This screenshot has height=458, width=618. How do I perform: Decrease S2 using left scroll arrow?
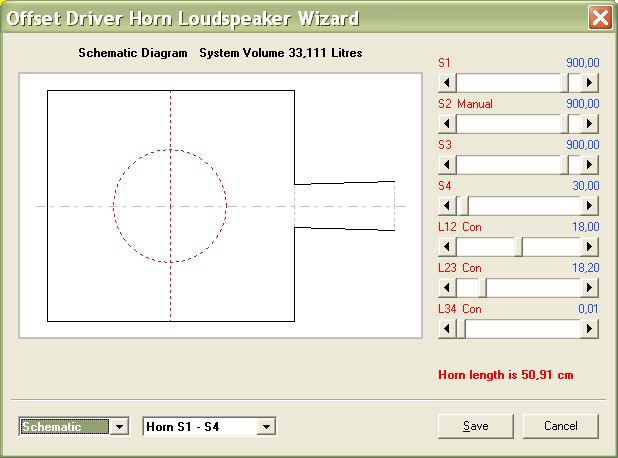[447, 124]
